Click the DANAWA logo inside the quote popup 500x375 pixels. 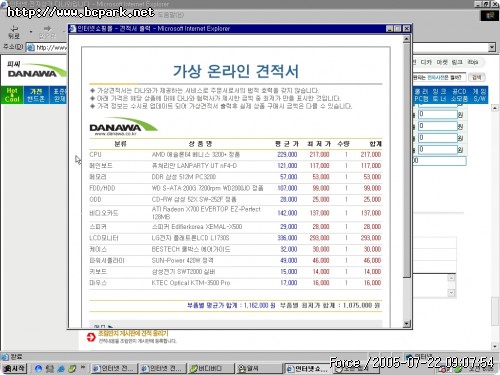point(123,126)
